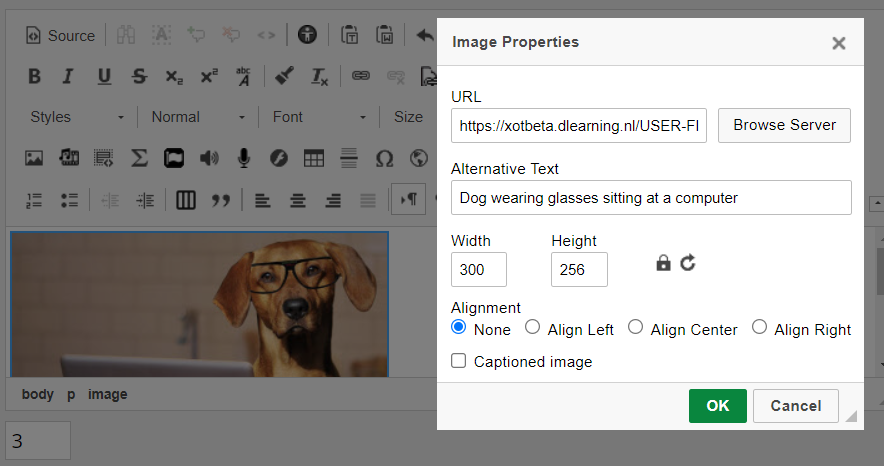Click the insert table icon

(314, 158)
